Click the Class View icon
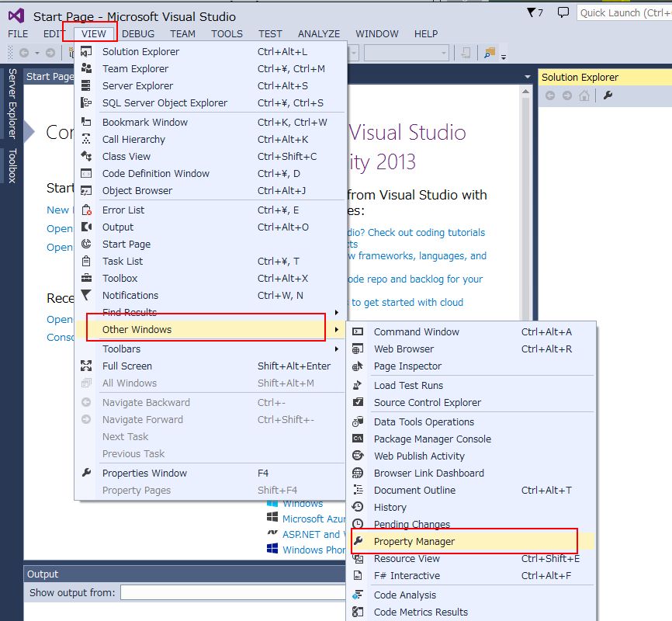Image resolution: width=672 pixels, height=621 pixels. [x=86, y=157]
